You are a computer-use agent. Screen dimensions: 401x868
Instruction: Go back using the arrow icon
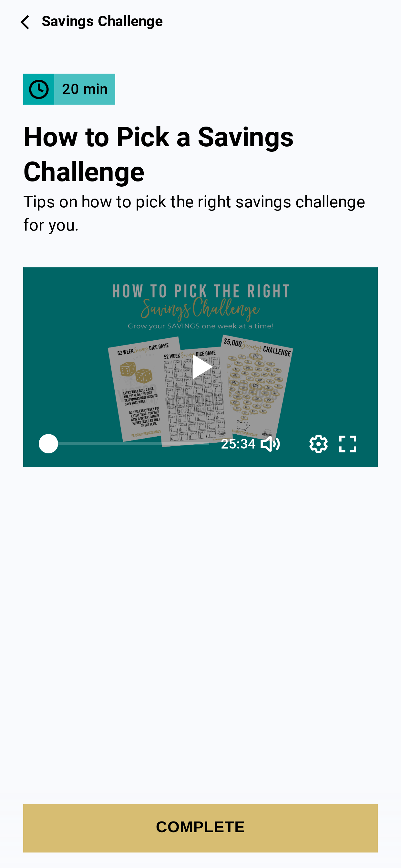coord(25,22)
